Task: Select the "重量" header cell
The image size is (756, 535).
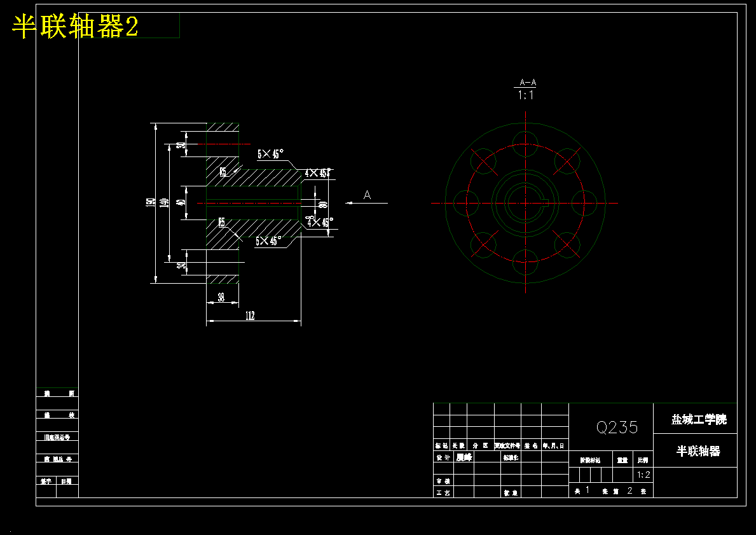Action: click(622, 460)
